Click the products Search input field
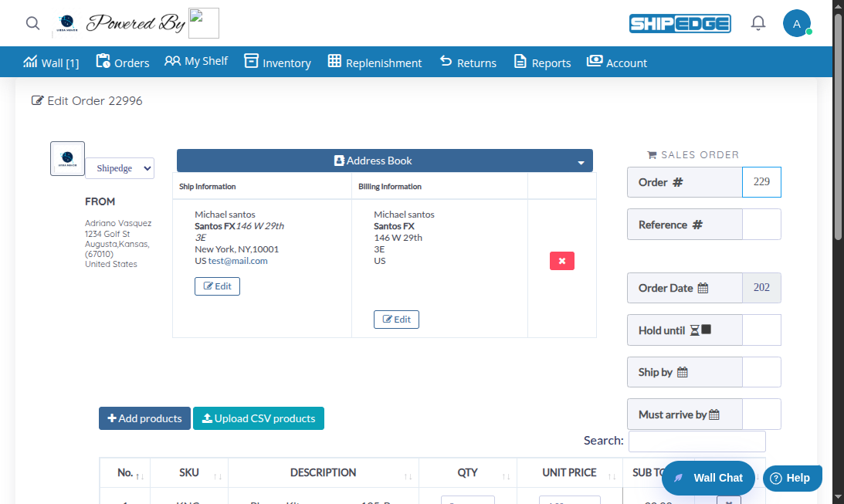Viewport: 844px width, 504px height. coord(697,441)
